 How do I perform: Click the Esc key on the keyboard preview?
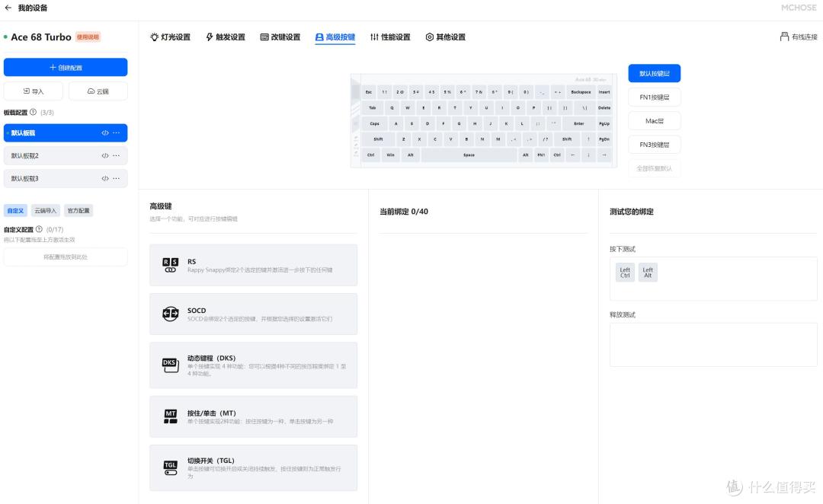point(369,92)
